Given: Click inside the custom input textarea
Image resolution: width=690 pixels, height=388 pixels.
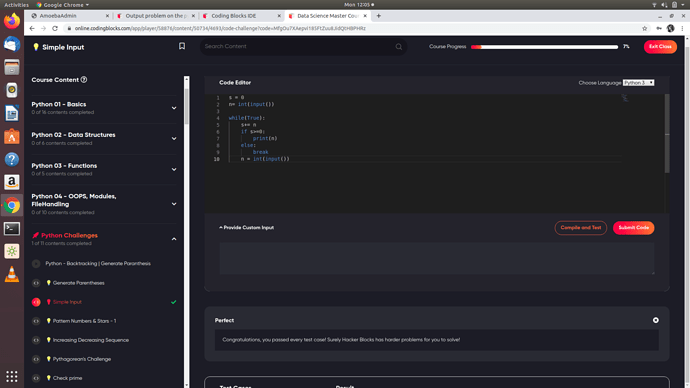Looking at the screenshot, I should (437, 258).
